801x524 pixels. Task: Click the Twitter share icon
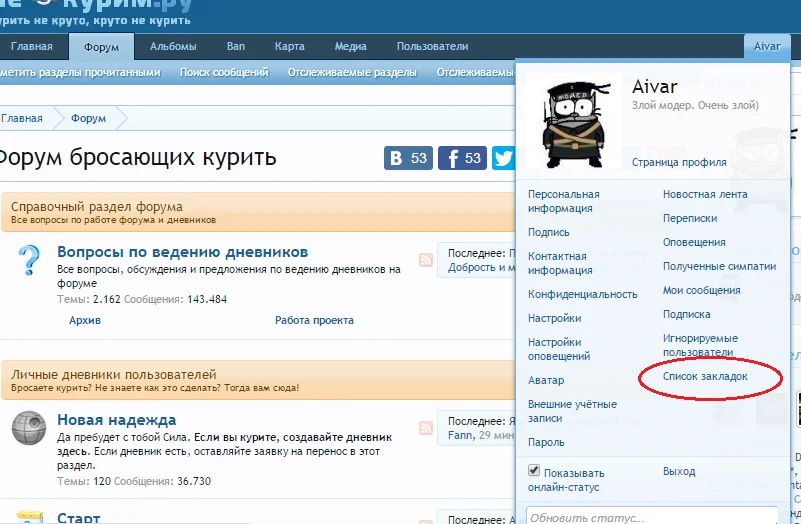pyautogui.click(x=503, y=158)
